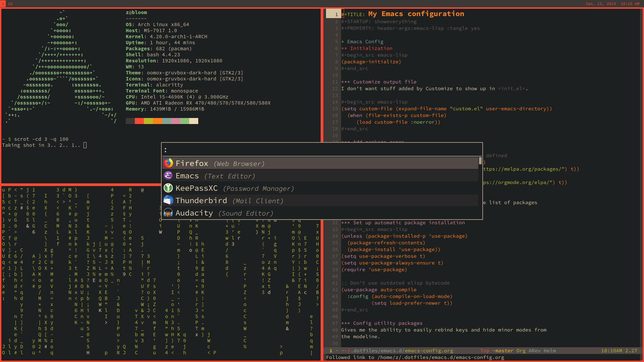Image resolution: width=644 pixels, height=362 pixels.
Task: Select the red neofetch color block
Action: (x=139, y=121)
